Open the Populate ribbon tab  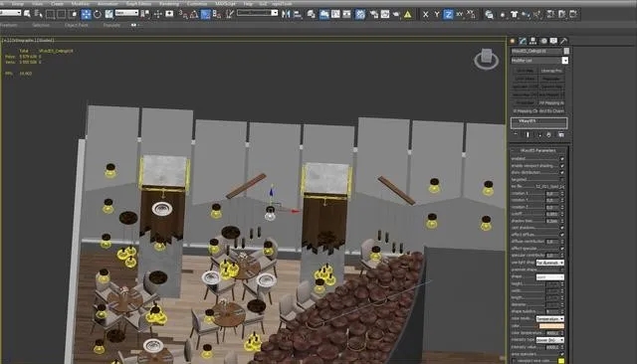click(111, 25)
